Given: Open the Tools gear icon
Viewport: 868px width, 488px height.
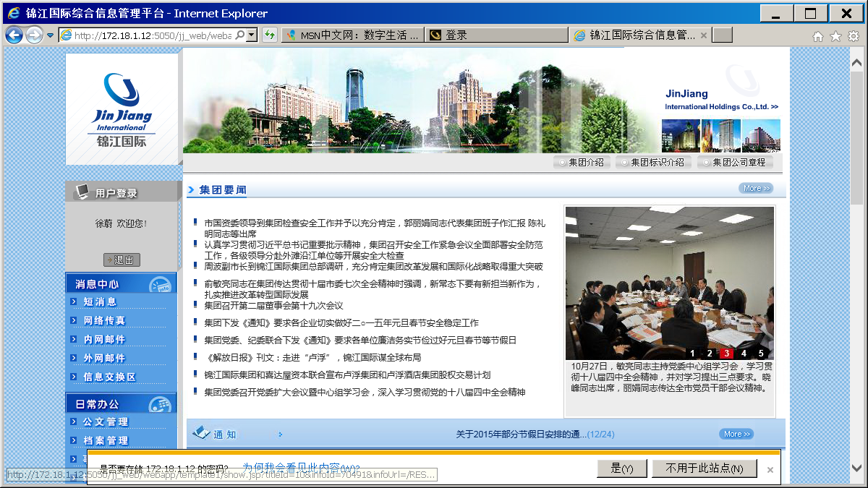Looking at the screenshot, I should click(x=853, y=35).
